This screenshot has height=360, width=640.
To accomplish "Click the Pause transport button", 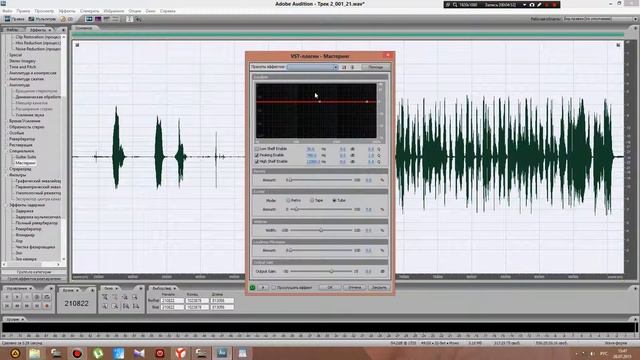I will [x=27, y=297].
